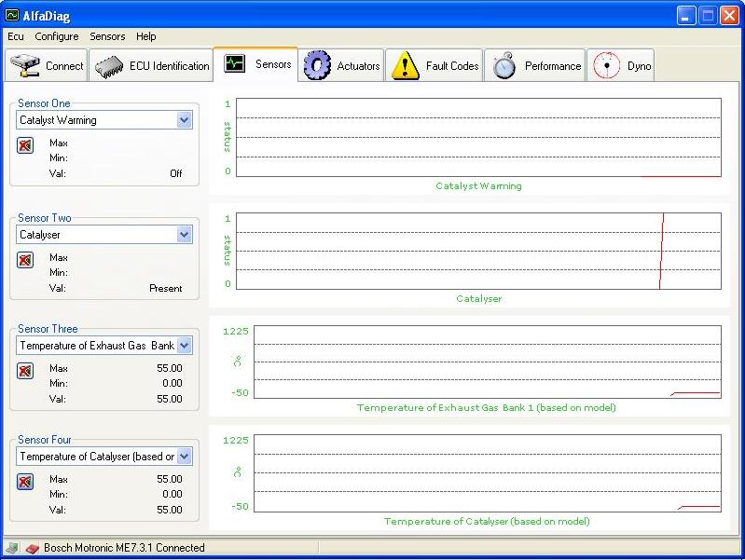This screenshot has height=560, width=745.
Task: Expand the Temperature of Exhaust Gas dropdown
Action: pyautogui.click(x=184, y=346)
